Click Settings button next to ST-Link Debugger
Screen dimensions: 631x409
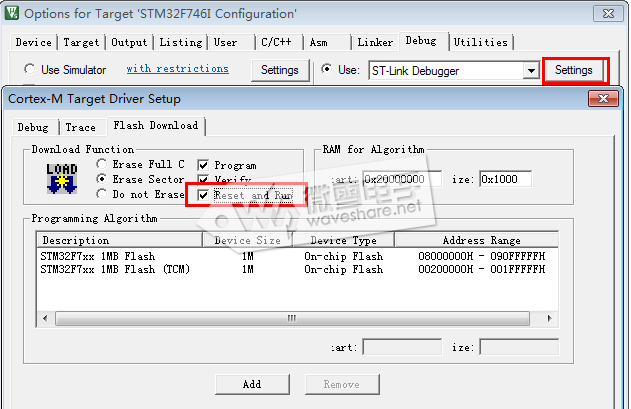(574, 70)
